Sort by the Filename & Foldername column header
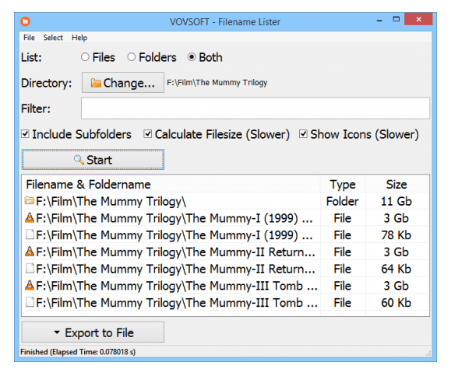456x370 pixels. [171, 184]
